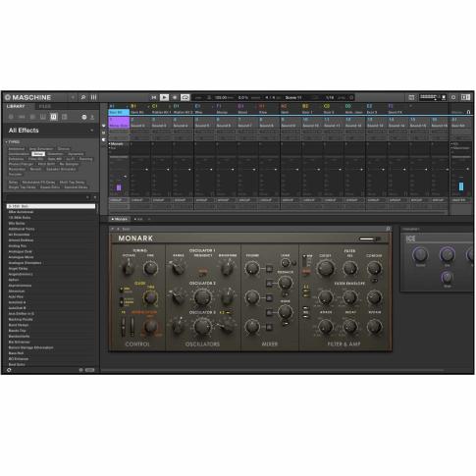This screenshot has height=476, width=476.
Task: Click the magnifier icon on Monark plug-in header
Action: 388,229
